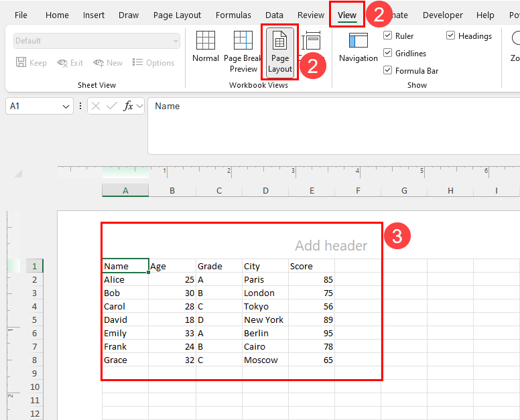
Task: Click Exit sheet view icon
Action: [62, 63]
